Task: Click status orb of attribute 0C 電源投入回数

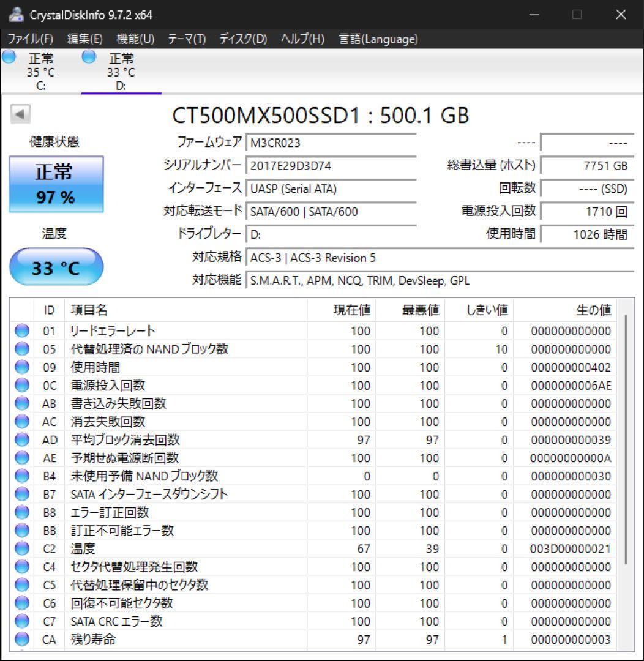Action: click(22, 386)
